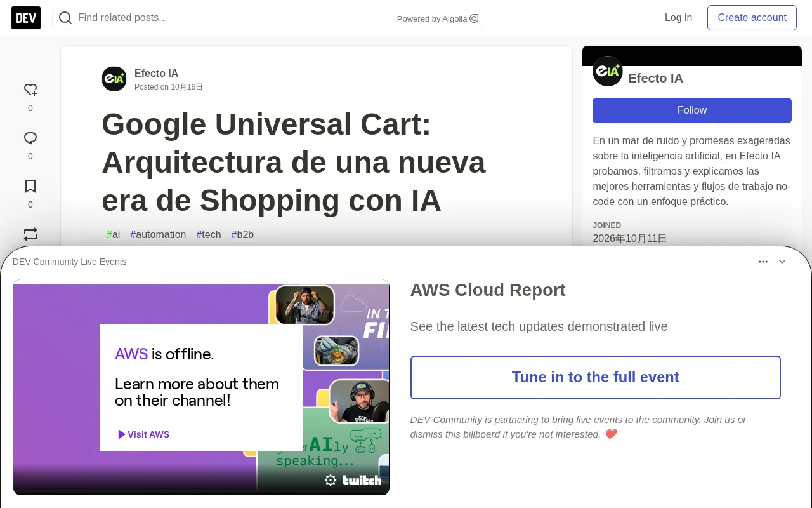
Task: Click the Twitch logo in player
Action: pyautogui.click(x=362, y=480)
